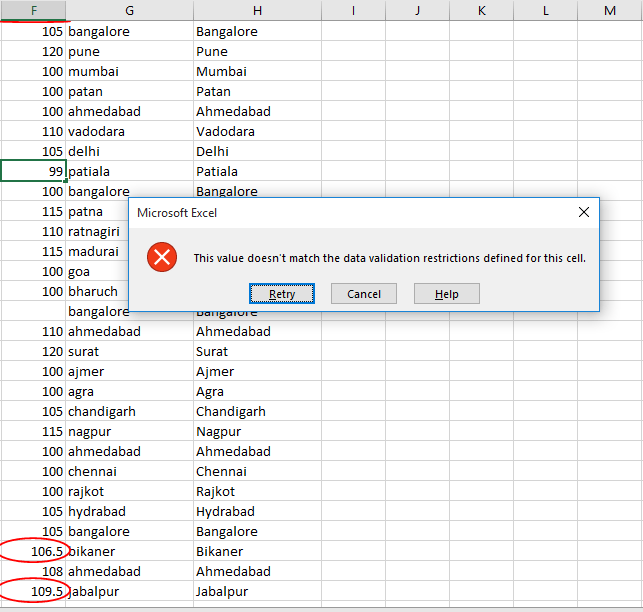Click the capitalized 'Mumbai' cell

pyautogui.click(x=257, y=71)
